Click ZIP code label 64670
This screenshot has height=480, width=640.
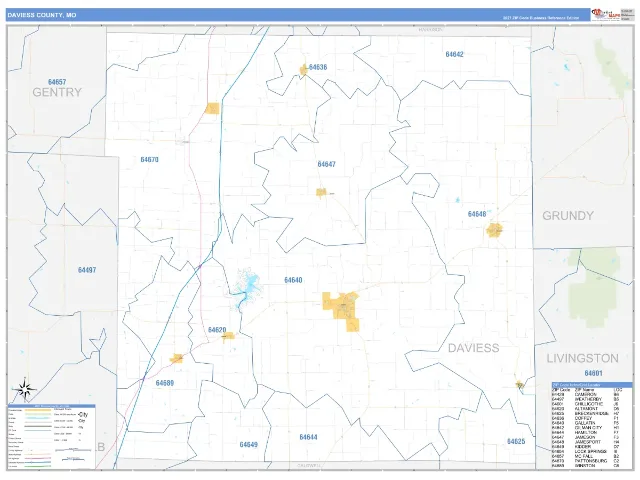[x=149, y=160]
